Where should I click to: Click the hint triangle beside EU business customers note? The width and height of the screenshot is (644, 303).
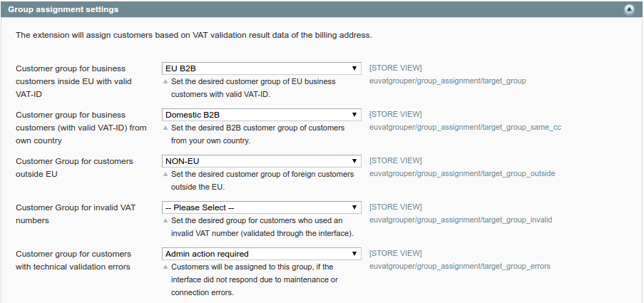click(165, 82)
